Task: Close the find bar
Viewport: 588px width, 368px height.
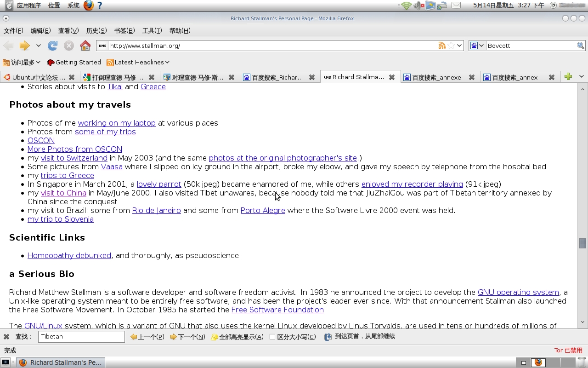Action: coord(6,337)
